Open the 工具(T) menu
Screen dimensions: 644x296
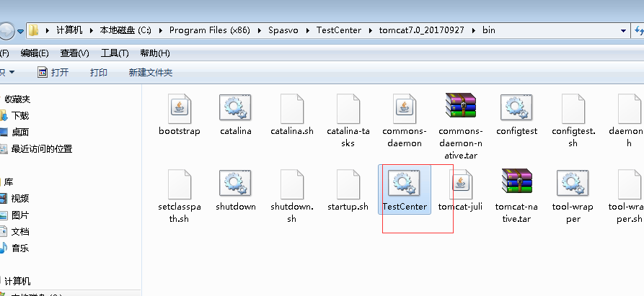[115, 53]
